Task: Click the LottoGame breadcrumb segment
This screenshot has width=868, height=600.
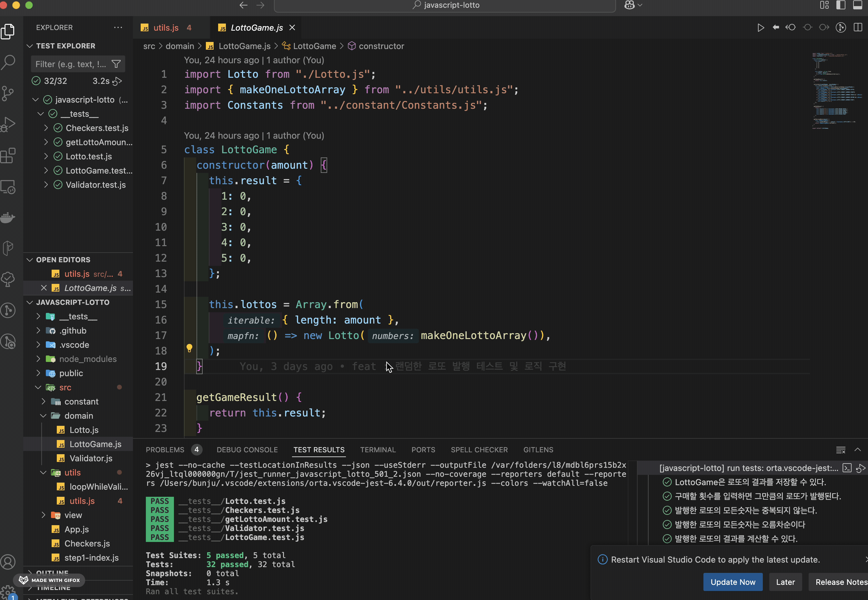Action: (314, 46)
